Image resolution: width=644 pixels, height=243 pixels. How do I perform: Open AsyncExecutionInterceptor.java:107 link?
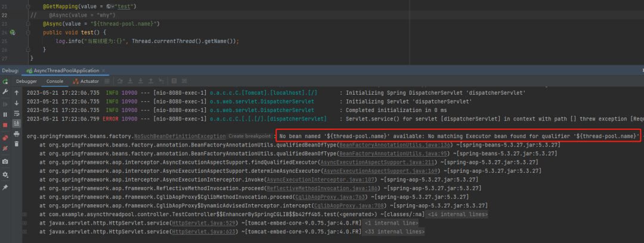[321, 179]
